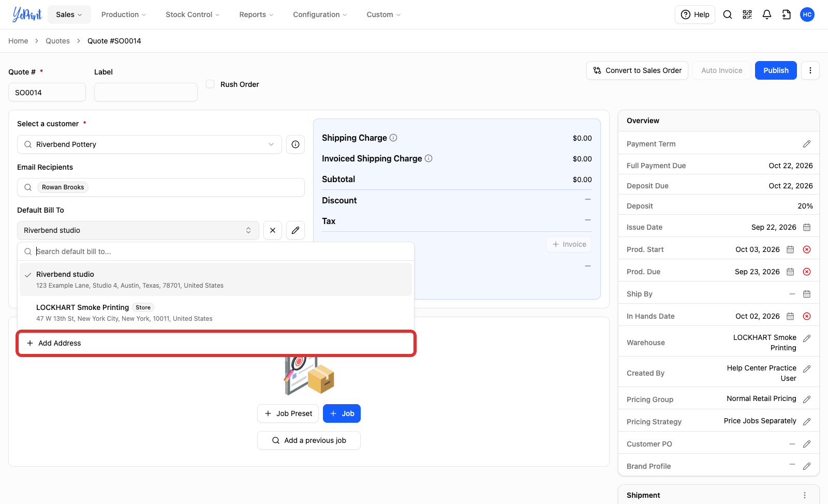Open the search magnifier in top bar
The image size is (828, 504).
point(728,14)
